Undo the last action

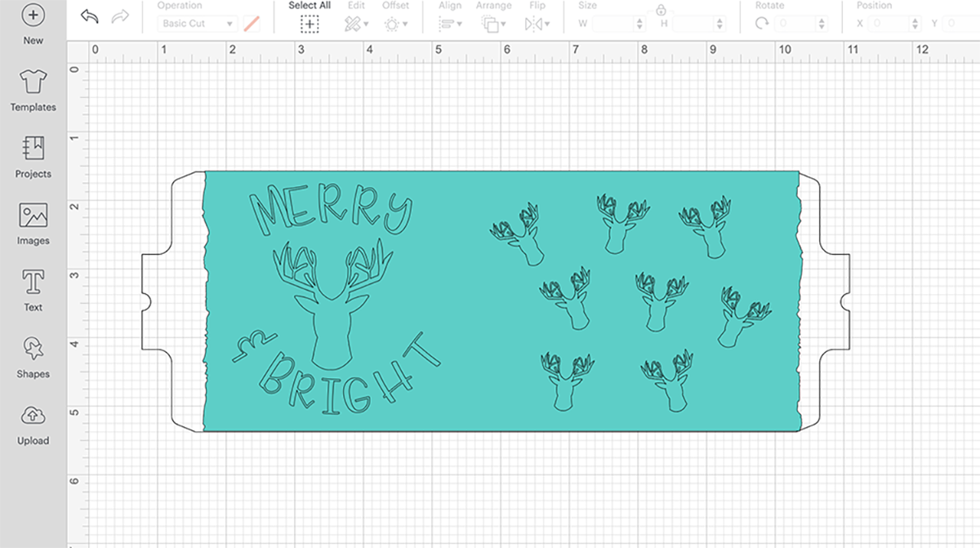(x=90, y=16)
